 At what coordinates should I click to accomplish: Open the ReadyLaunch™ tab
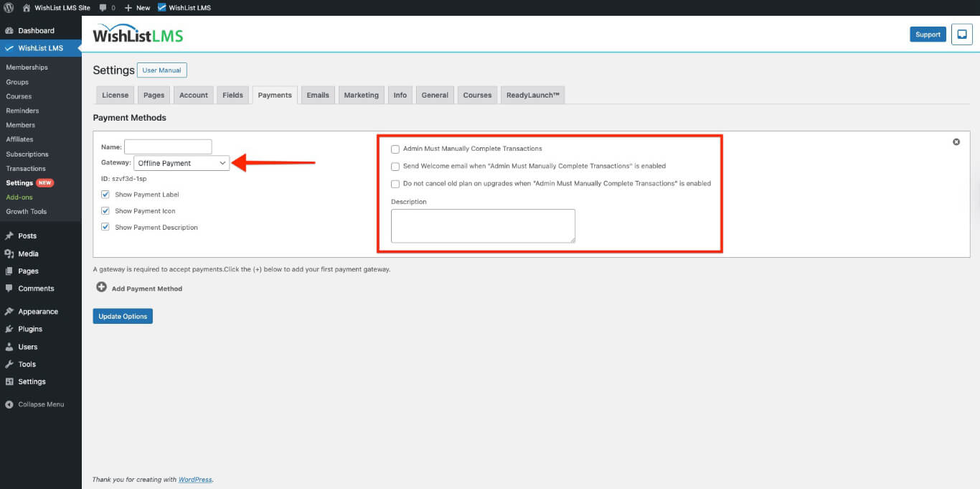point(532,95)
